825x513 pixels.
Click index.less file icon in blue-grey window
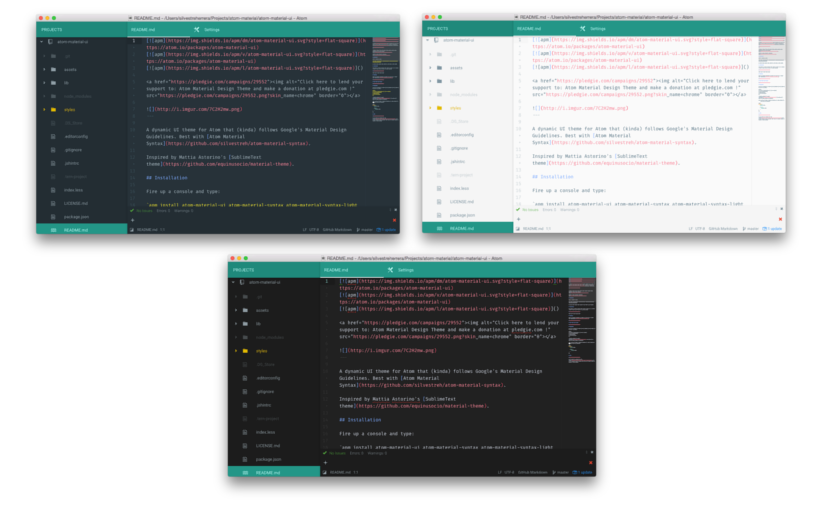pos(53,190)
